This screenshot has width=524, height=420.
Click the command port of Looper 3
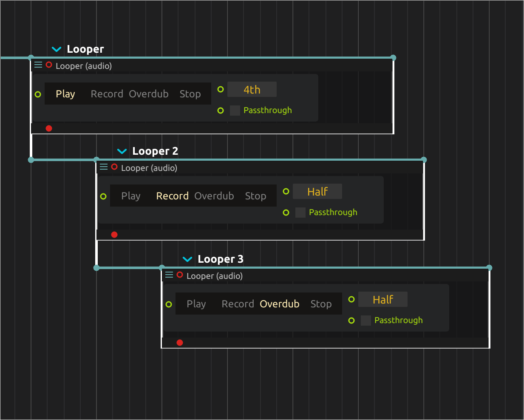coord(169,304)
